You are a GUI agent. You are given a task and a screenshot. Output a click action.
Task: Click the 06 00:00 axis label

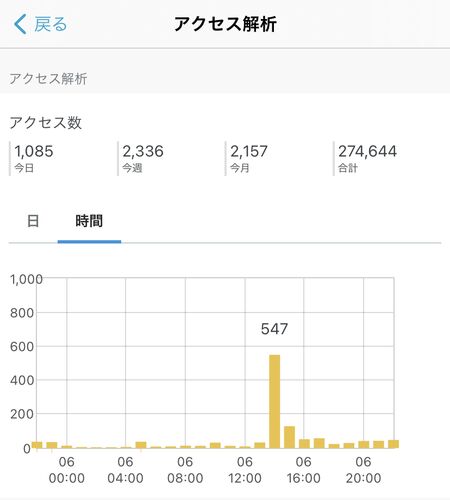click(x=67, y=470)
